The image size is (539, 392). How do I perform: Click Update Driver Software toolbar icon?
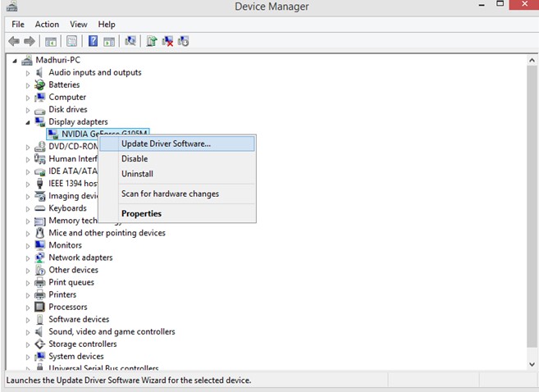coord(152,41)
